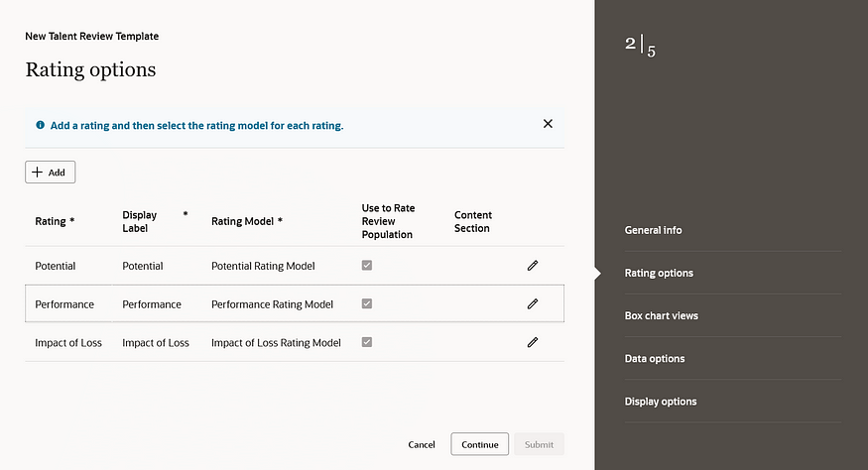
Task: Navigate to Data options step
Action: pos(654,359)
